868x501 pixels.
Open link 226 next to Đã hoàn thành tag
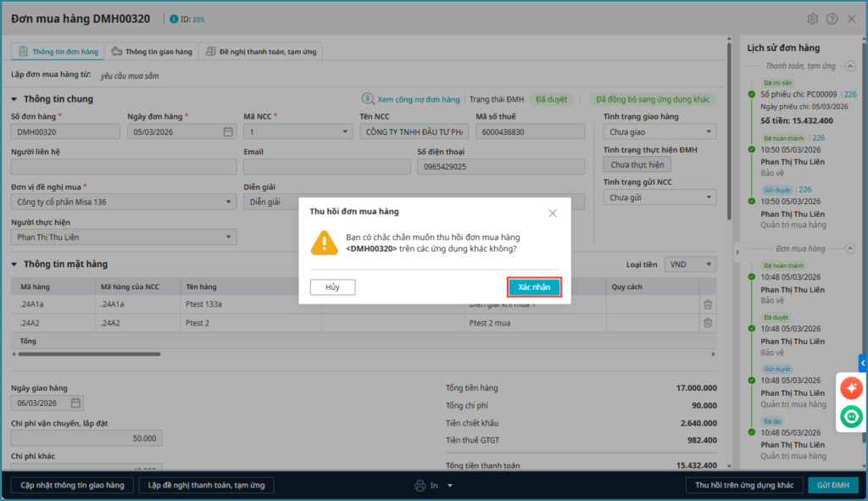[818, 138]
